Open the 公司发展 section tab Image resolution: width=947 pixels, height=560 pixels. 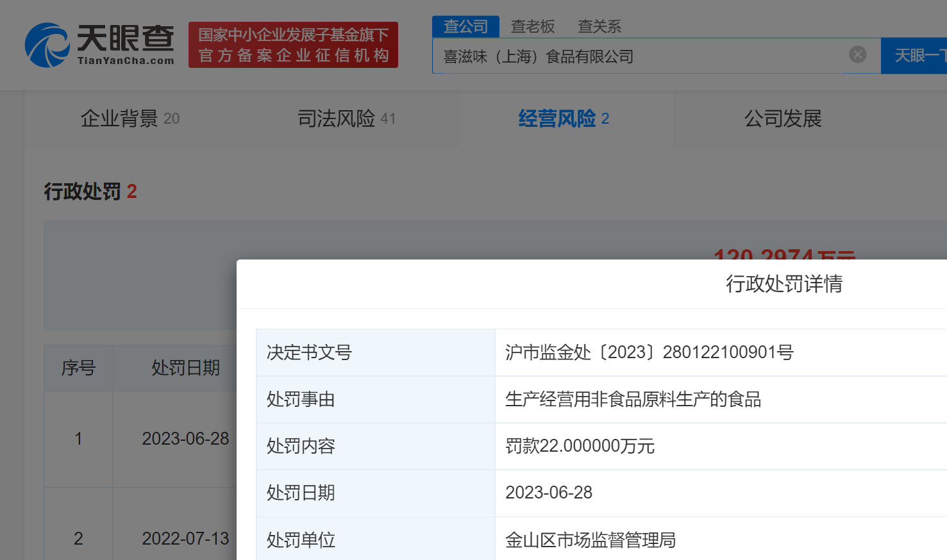point(782,119)
